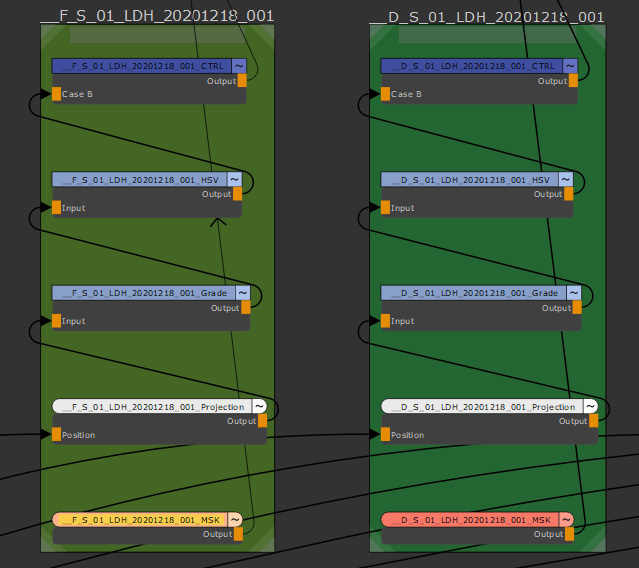The width and height of the screenshot is (639, 568).
Task: Select the D_S_01_LDH_20201218_001 backdrop title
Action: click(486, 16)
